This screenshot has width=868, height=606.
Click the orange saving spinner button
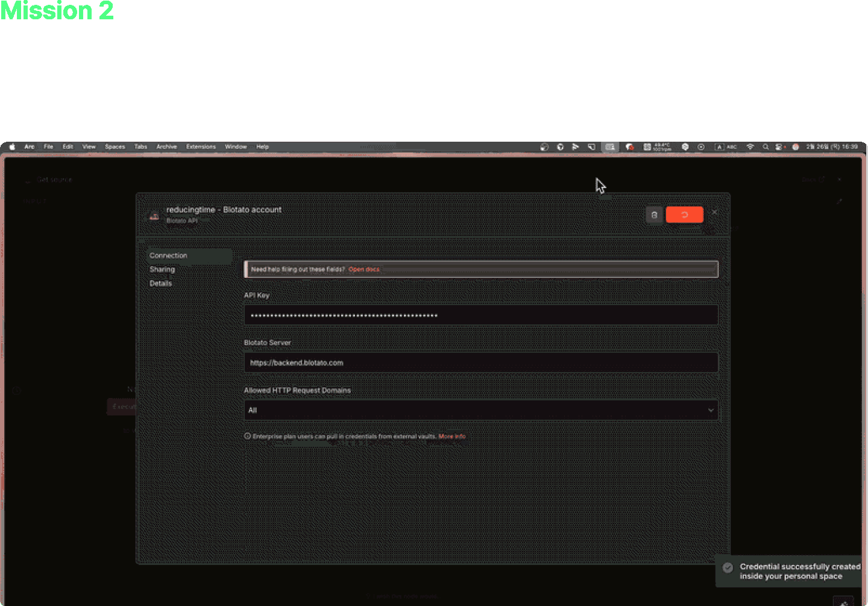684,215
